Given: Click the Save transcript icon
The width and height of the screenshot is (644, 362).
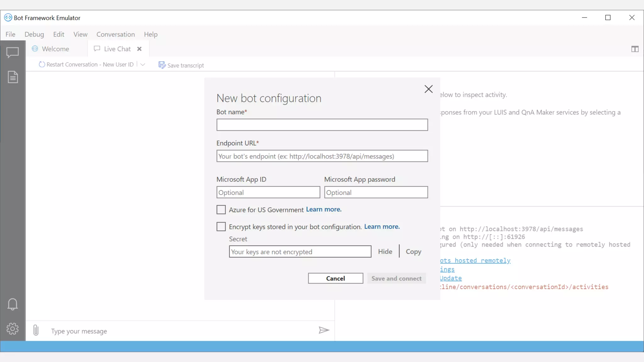Looking at the screenshot, I should pyautogui.click(x=162, y=65).
